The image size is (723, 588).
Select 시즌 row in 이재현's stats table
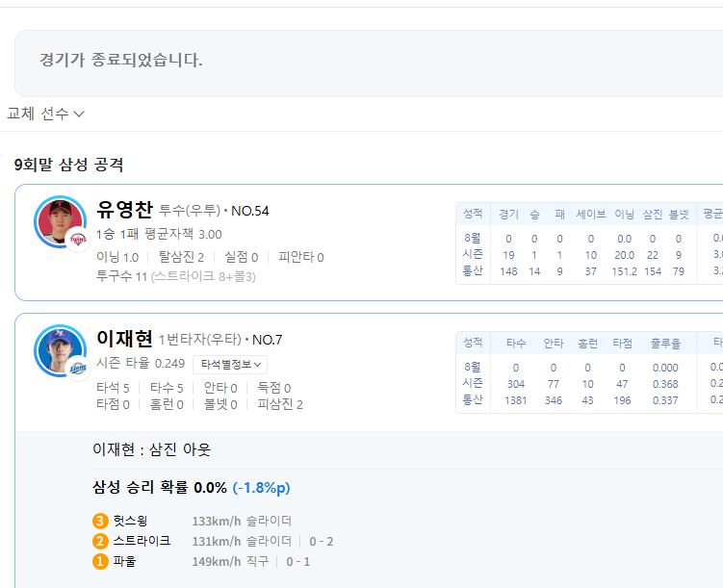[x=472, y=383]
